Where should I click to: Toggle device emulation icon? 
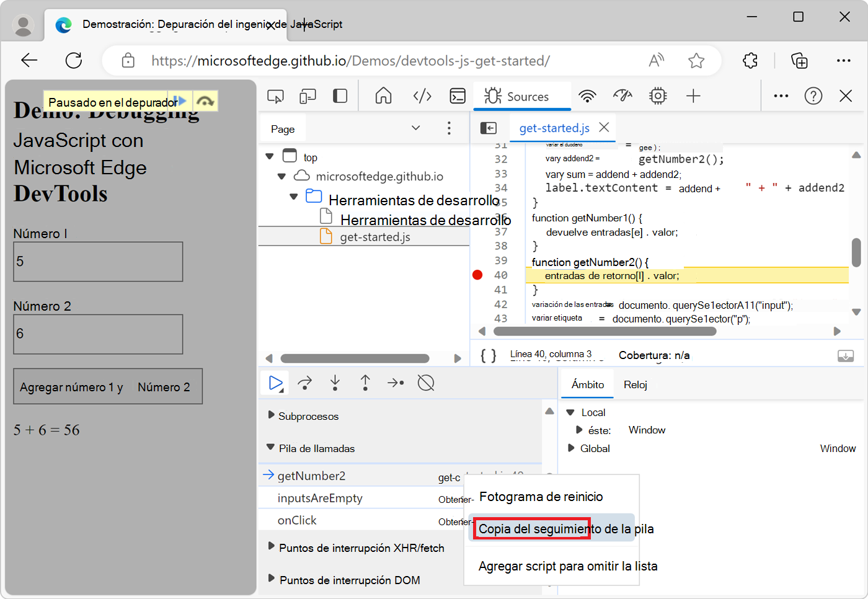pos(308,96)
